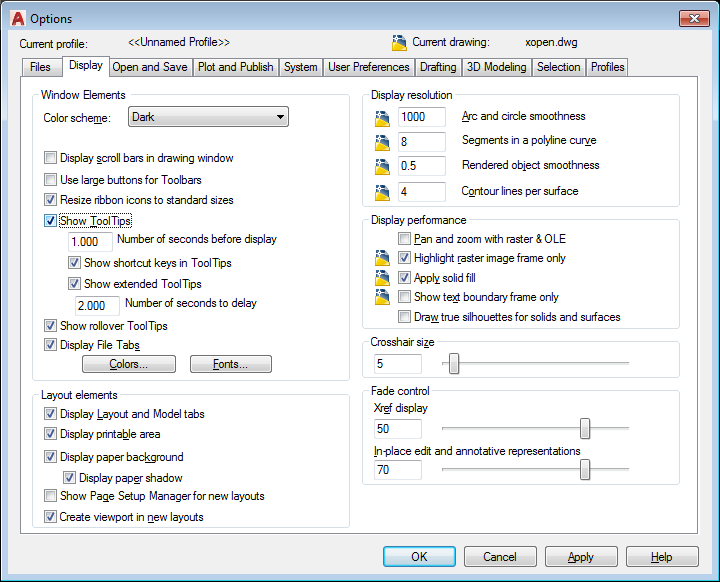Image resolution: width=720 pixels, height=582 pixels.
Task: Enable Display scroll bars in drawing window
Action: pyautogui.click(x=51, y=158)
